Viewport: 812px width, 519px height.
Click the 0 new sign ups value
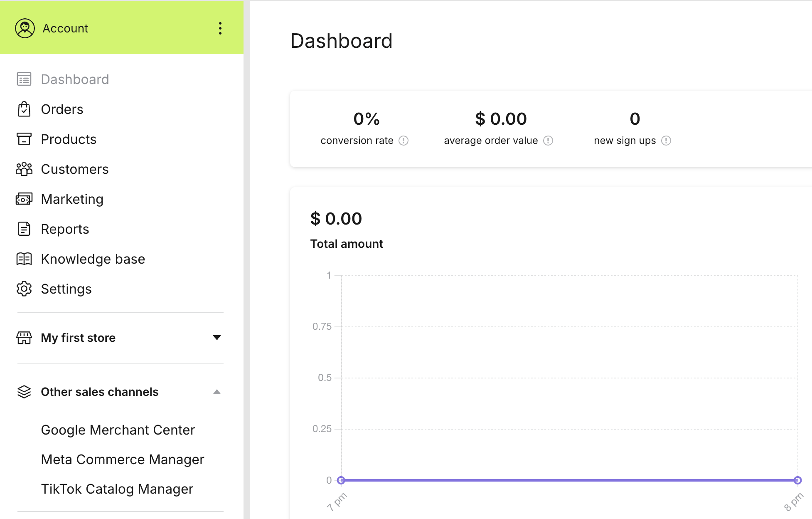(x=635, y=119)
